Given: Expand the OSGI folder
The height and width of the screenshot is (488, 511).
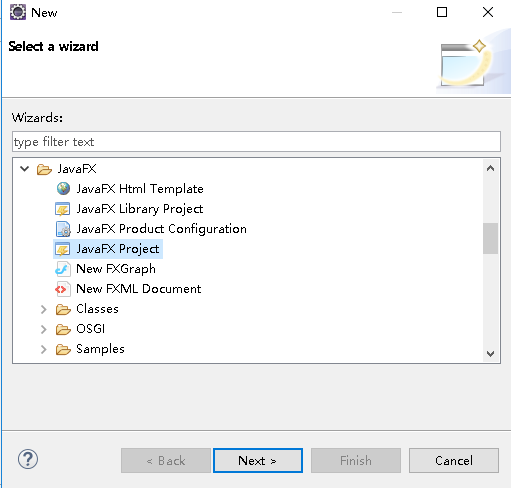Looking at the screenshot, I should pos(43,329).
